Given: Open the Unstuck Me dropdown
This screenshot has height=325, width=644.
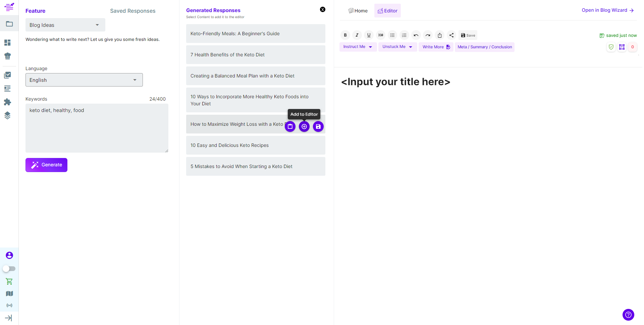Looking at the screenshot, I should tap(398, 47).
